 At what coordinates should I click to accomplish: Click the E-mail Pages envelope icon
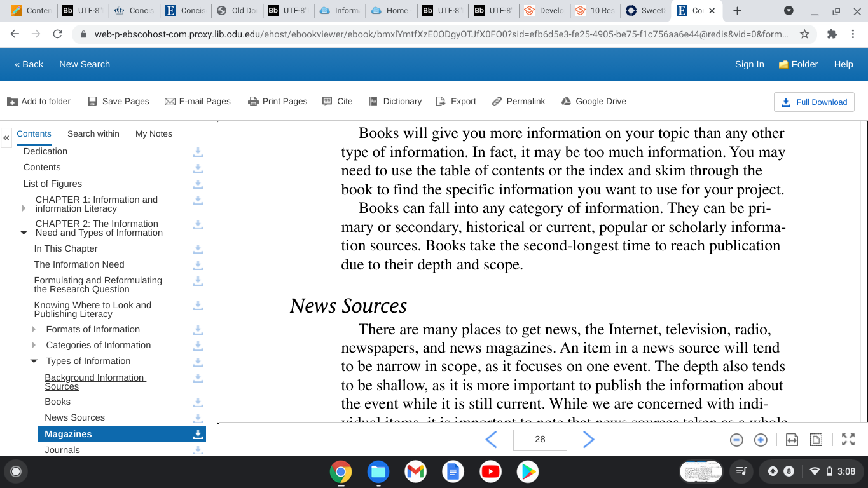170,102
